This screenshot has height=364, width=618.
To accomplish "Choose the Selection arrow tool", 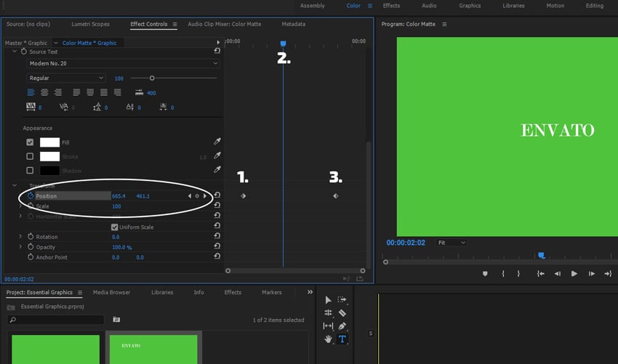I will 328,299.
